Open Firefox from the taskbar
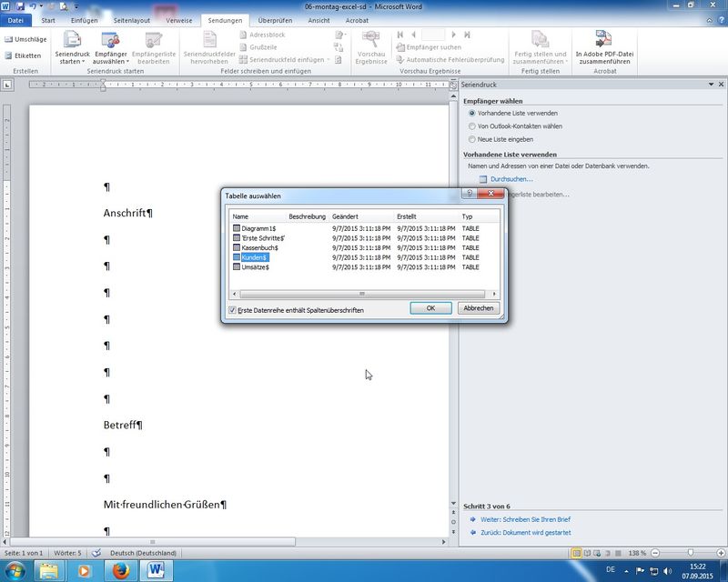The height and width of the screenshot is (582, 728). [x=121, y=570]
